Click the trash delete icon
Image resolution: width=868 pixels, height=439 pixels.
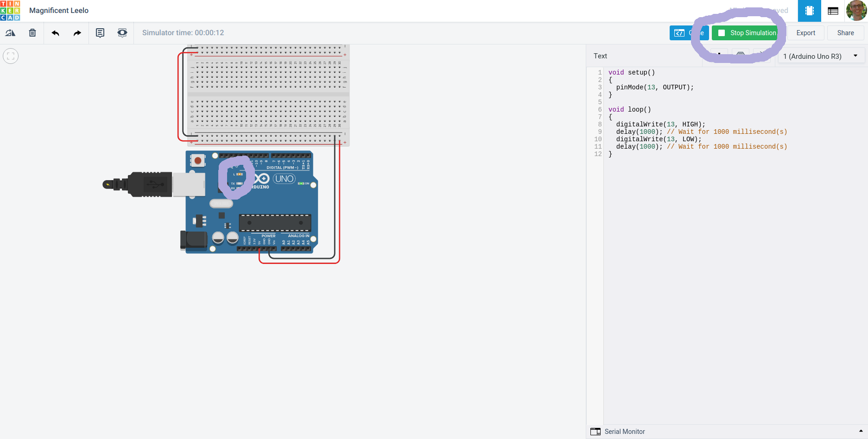pos(32,33)
